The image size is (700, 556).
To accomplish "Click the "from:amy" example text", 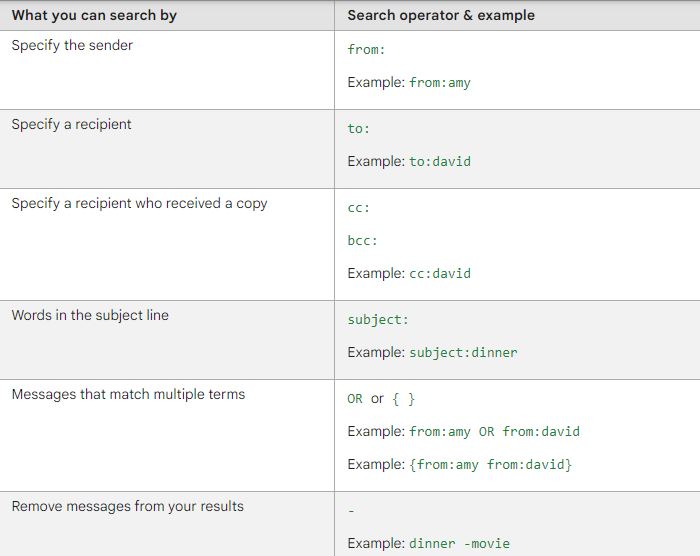I will 440,83.
